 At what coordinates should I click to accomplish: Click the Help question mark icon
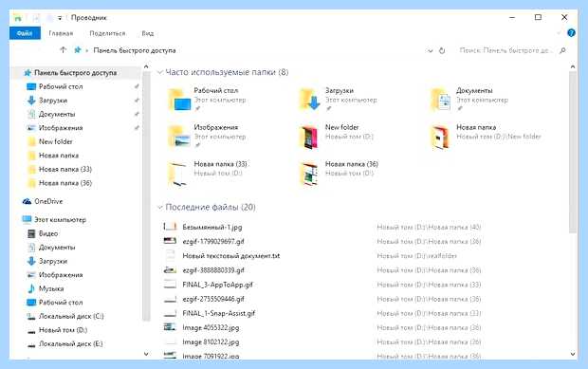tap(571, 33)
